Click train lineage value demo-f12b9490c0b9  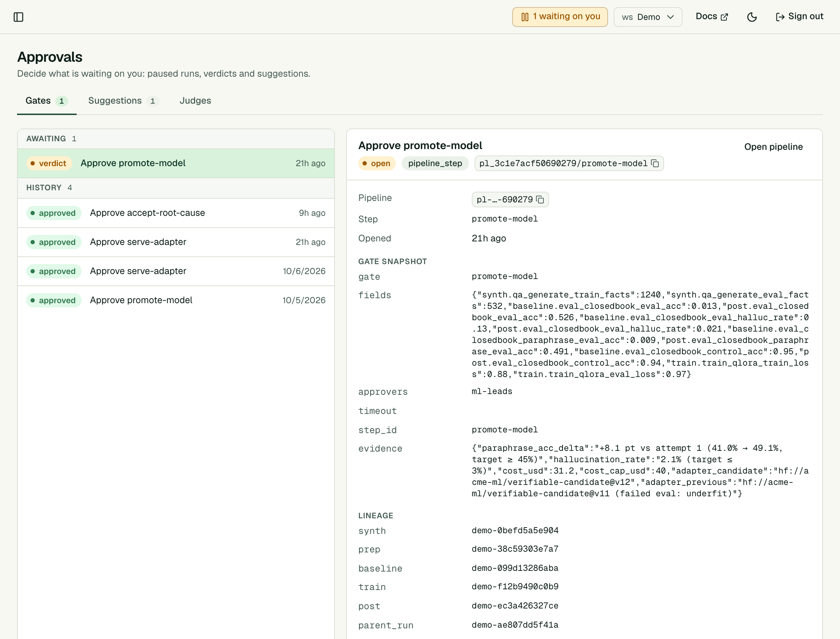coord(515,587)
